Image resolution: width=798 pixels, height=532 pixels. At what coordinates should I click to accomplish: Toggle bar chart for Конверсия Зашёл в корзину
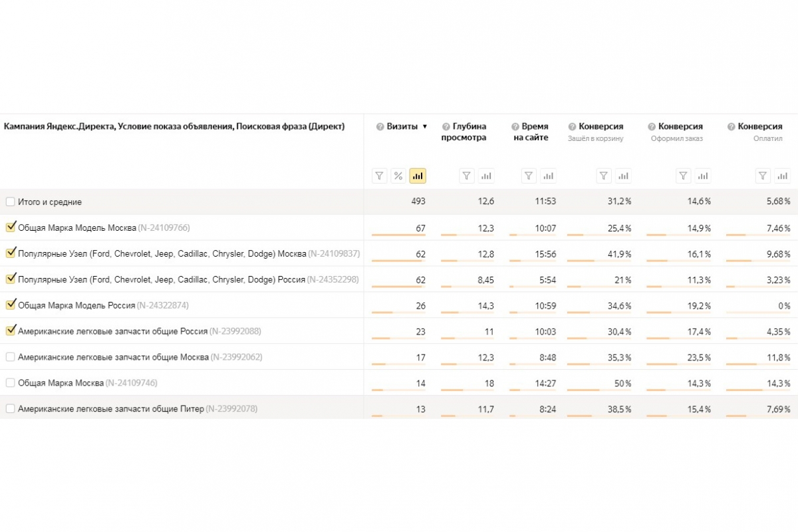coord(623,176)
